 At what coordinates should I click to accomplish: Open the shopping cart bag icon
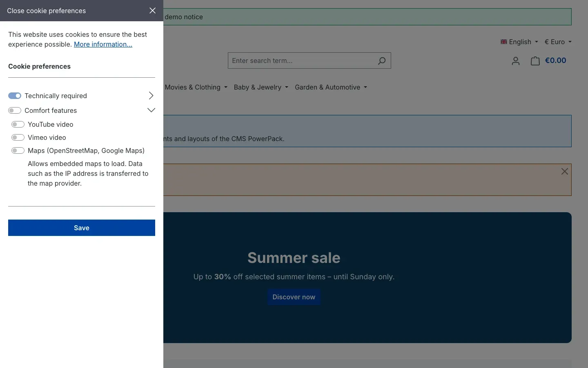tap(535, 61)
